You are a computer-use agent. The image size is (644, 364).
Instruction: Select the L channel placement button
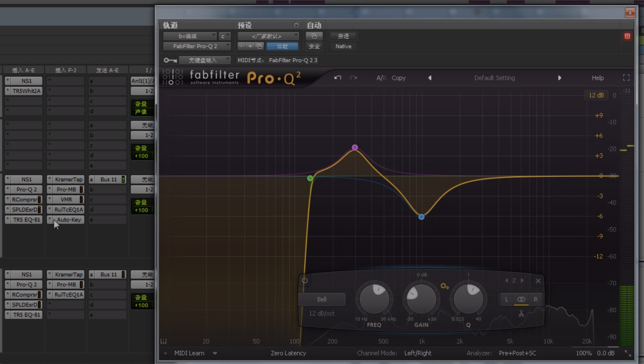[506, 299]
